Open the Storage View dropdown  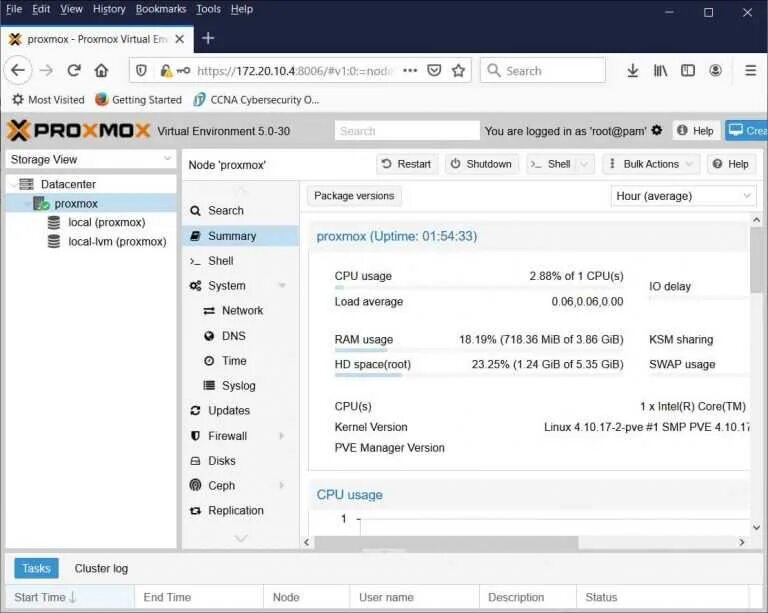pyautogui.click(x=91, y=159)
